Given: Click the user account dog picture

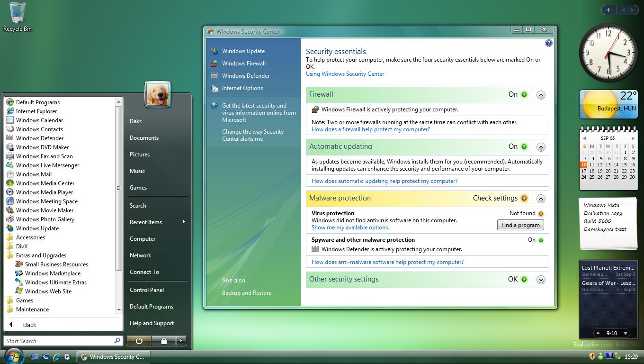Looking at the screenshot, I should [158, 94].
